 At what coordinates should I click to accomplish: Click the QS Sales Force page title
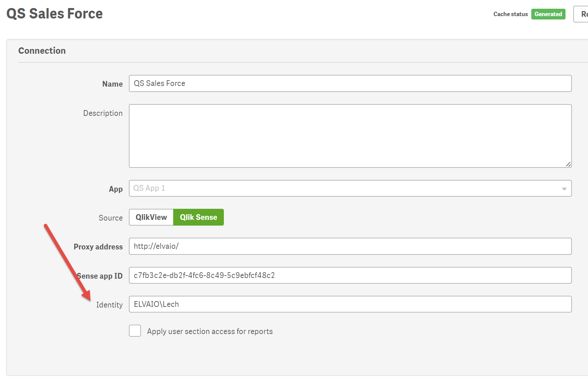coord(55,14)
